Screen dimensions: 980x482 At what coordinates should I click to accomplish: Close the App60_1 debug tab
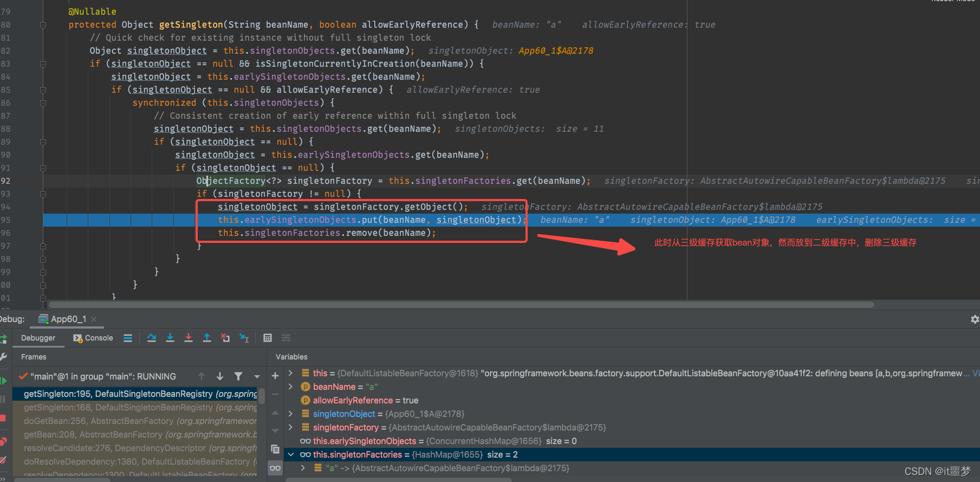coord(94,319)
